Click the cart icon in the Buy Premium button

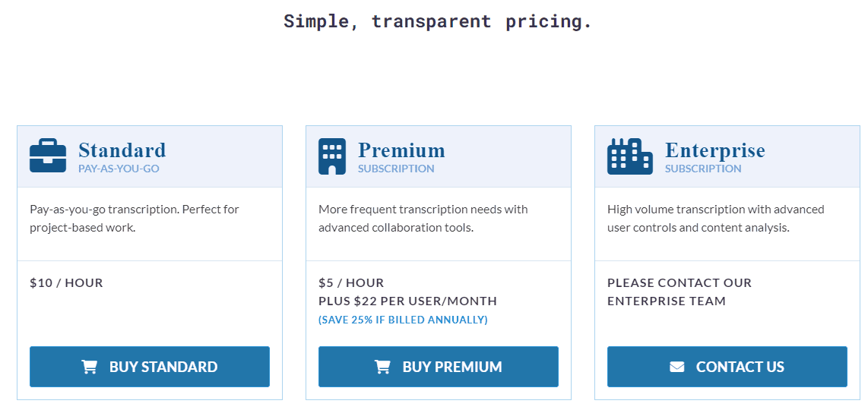click(x=382, y=367)
